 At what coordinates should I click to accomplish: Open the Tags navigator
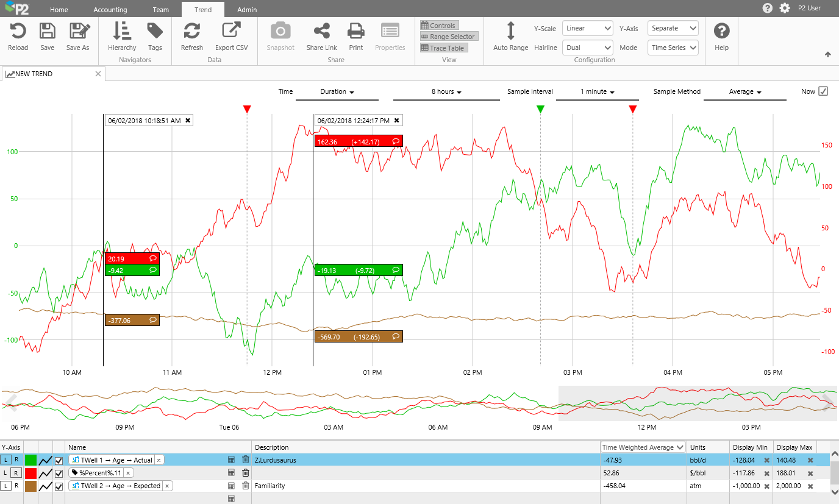(155, 32)
